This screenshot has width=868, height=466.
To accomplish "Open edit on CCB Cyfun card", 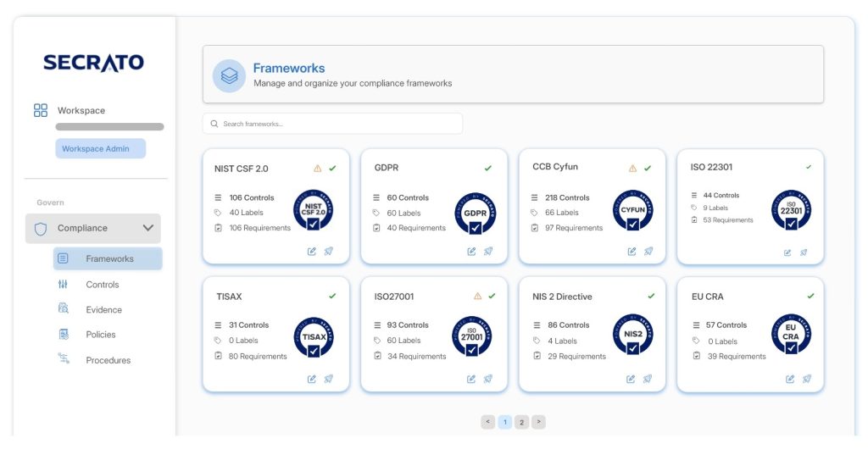I will point(632,252).
